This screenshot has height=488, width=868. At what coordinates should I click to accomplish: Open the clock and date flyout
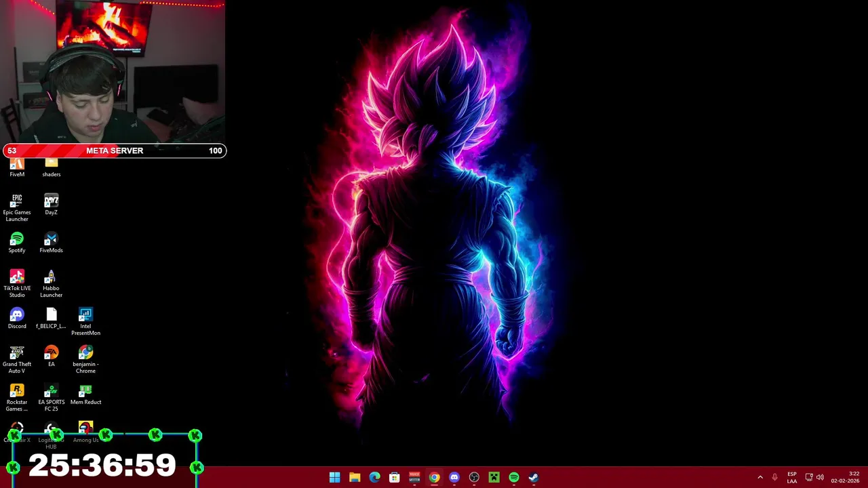tap(845, 477)
